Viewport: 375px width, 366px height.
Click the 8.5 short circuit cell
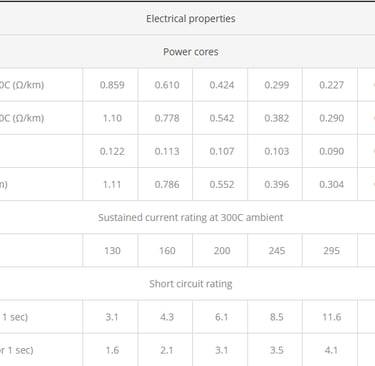point(277,317)
